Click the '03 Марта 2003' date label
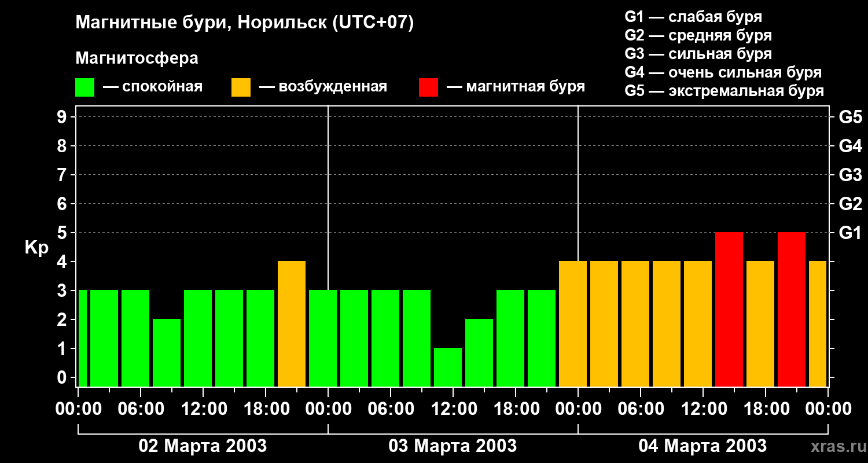The image size is (868, 463). click(x=453, y=446)
